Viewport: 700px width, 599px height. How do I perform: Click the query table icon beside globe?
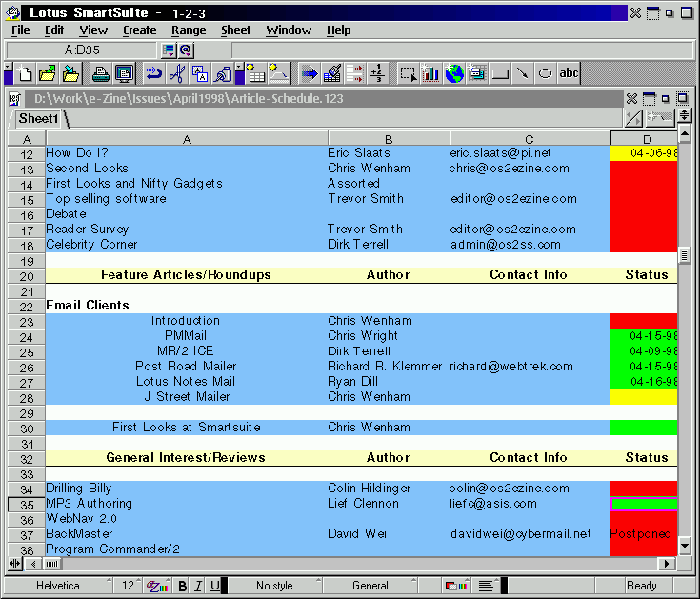coord(477,73)
